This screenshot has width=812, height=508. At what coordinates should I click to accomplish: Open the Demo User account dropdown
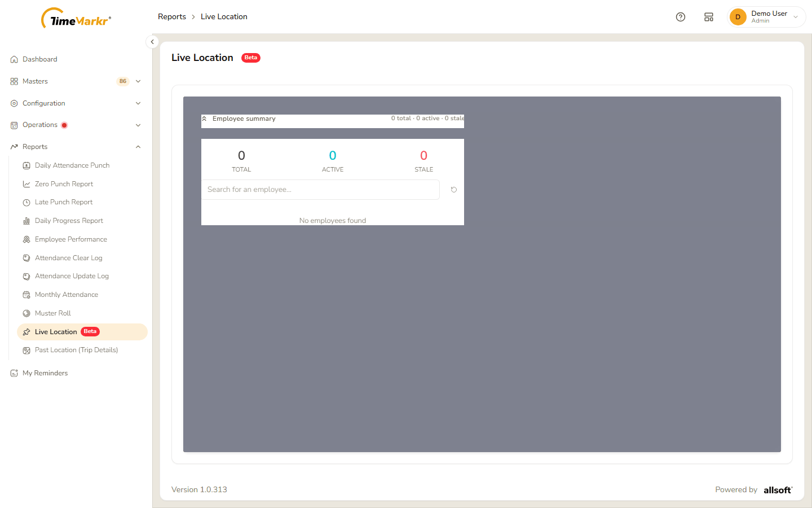(766, 17)
